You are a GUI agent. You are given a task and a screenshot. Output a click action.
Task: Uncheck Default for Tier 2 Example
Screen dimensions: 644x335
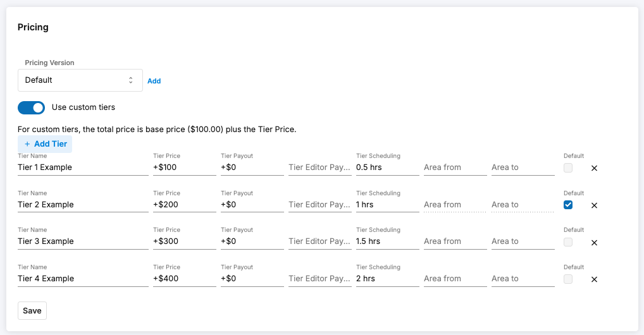click(568, 204)
